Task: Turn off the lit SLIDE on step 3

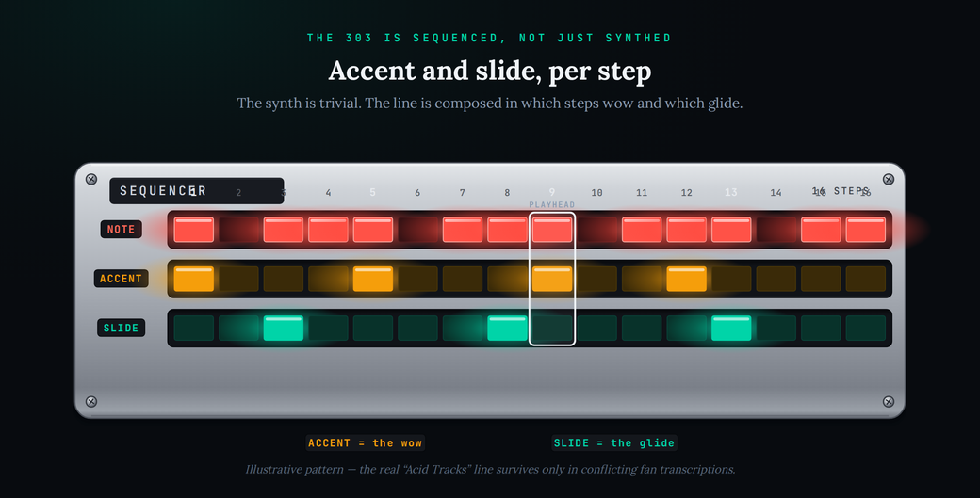Action: (283, 329)
